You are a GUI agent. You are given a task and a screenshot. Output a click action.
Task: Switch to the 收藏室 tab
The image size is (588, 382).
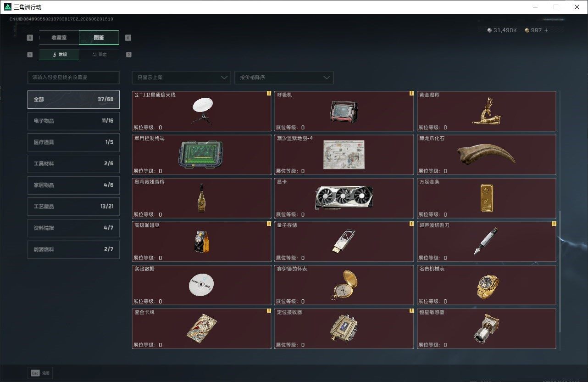(59, 38)
